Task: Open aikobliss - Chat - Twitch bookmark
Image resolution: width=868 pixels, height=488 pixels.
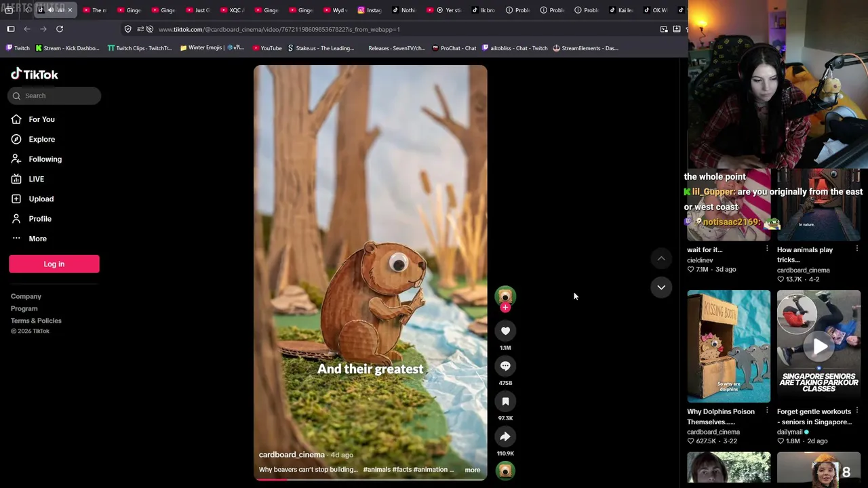Action: 515,48
